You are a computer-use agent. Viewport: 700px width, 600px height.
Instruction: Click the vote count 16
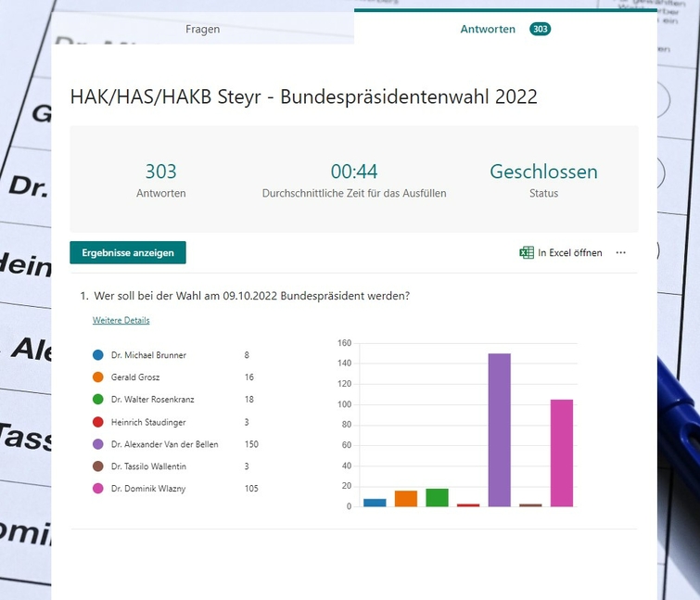[249, 377]
